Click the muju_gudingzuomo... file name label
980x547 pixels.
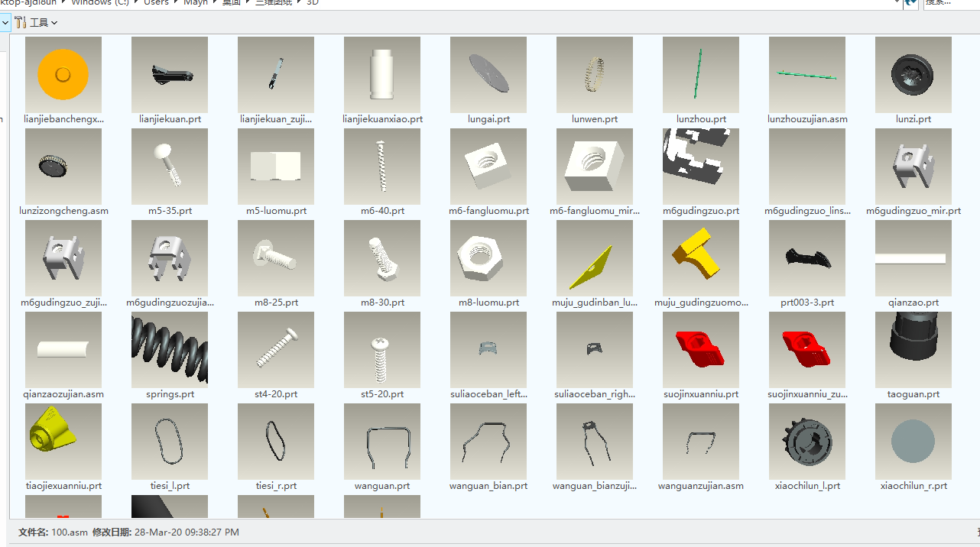pyautogui.click(x=701, y=303)
